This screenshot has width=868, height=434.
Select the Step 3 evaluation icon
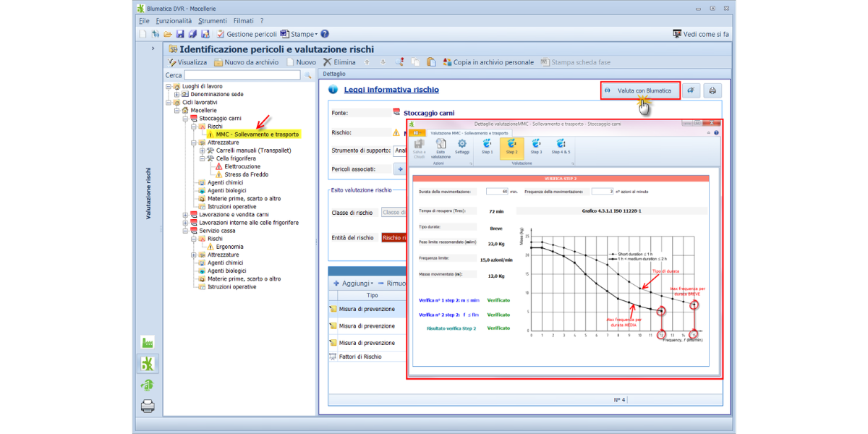point(535,146)
